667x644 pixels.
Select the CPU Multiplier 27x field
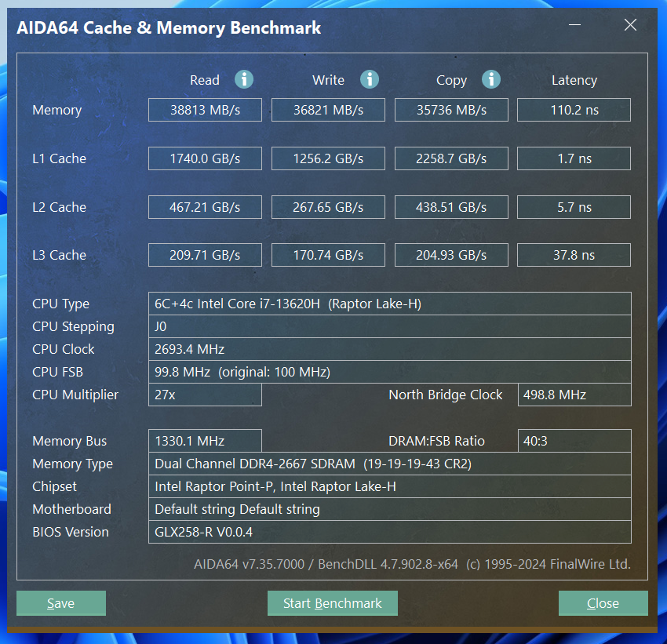(205, 395)
